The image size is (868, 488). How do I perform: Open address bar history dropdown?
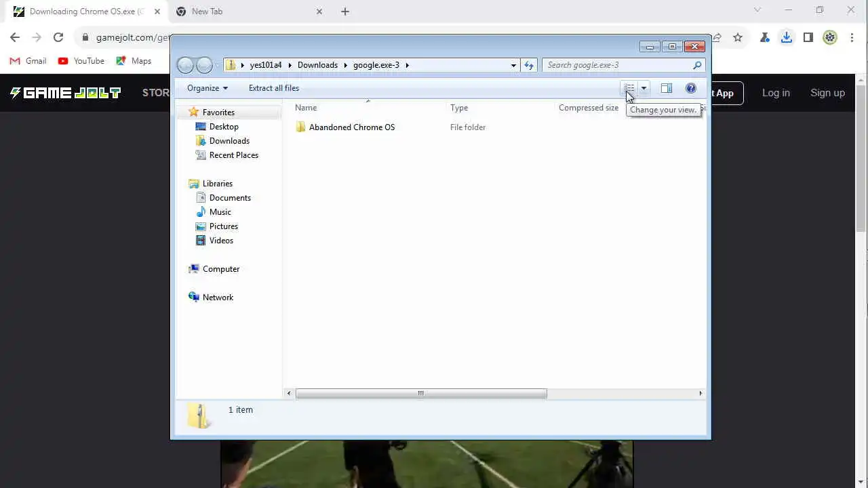[513, 65]
